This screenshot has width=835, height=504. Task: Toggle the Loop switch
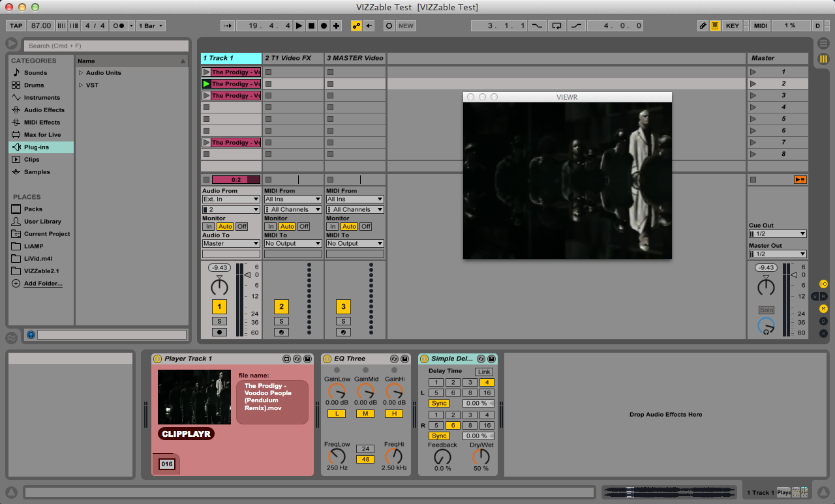pyautogui.click(x=556, y=26)
